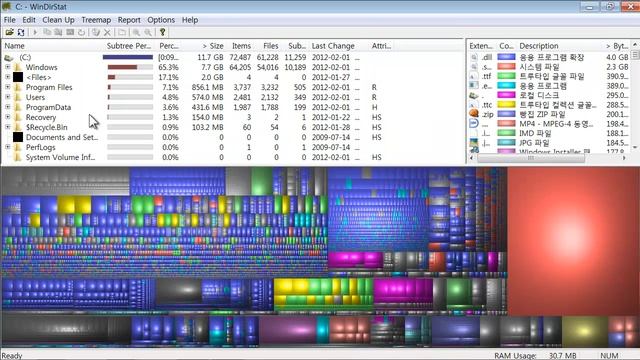Click the '65.3%' percentage of Windows
The height and width of the screenshot is (360, 640).
click(168, 67)
